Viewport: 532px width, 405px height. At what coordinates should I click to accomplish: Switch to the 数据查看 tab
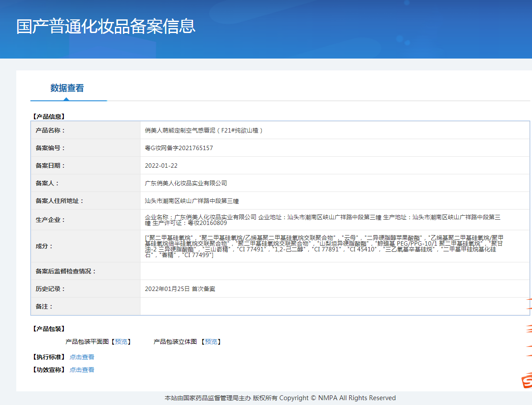[x=67, y=88]
